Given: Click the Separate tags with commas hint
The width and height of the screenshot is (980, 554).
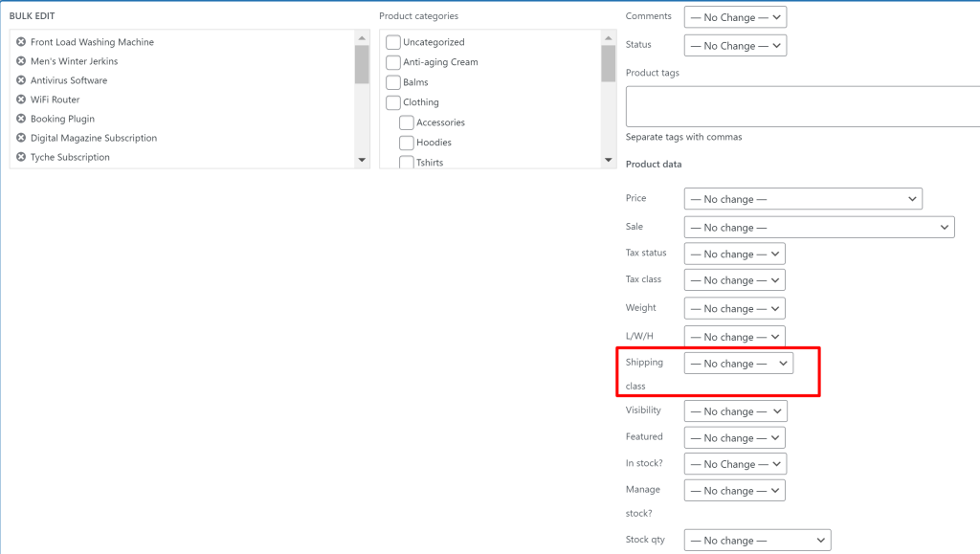Looking at the screenshot, I should point(683,137).
